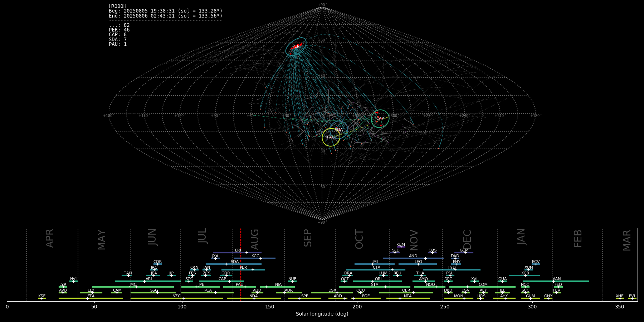
Task: Click the ORI shower label in timeline
Action: pos(378,279)
